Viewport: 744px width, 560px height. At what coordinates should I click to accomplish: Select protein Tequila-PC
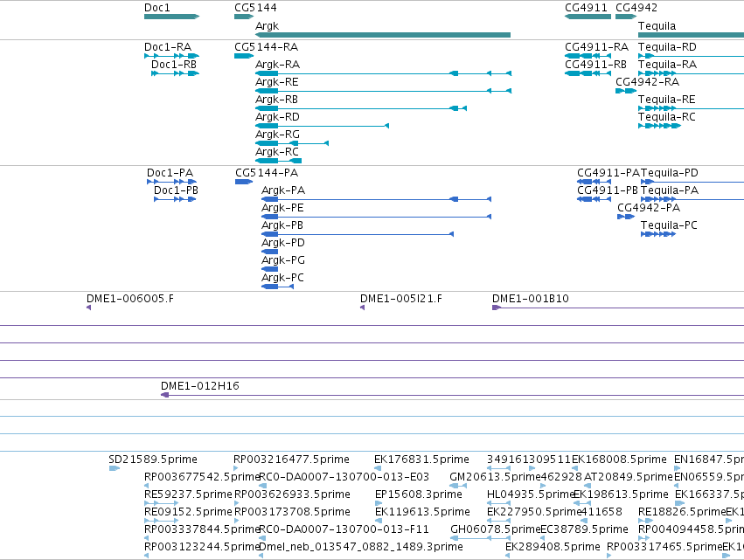669,225
